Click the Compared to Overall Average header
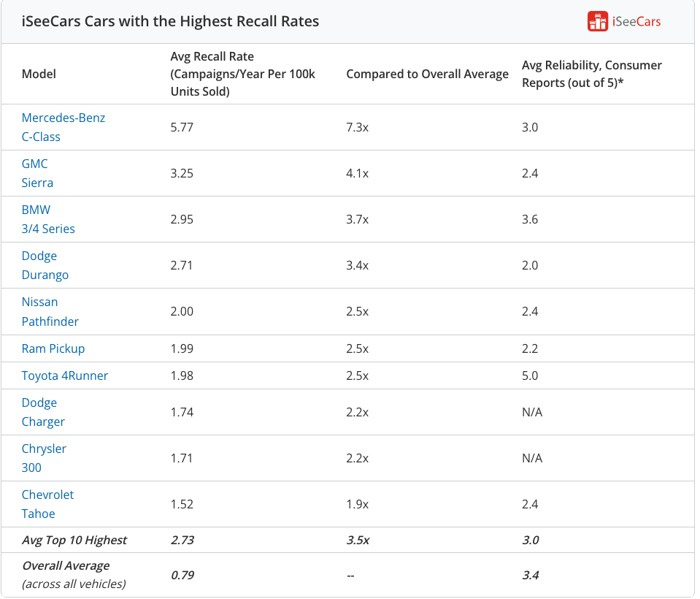The image size is (700, 599). tap(427, 74)
